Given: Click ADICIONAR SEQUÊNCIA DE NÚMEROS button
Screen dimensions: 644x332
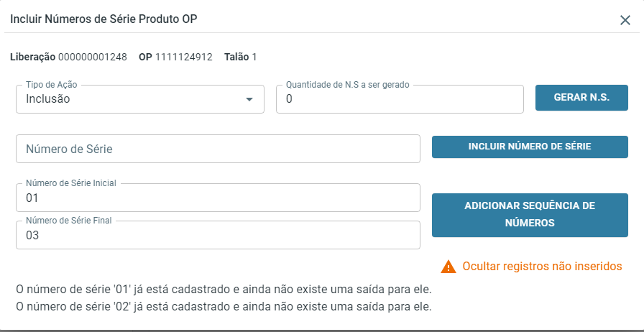Looking at the screenshot, I should 530,214.
